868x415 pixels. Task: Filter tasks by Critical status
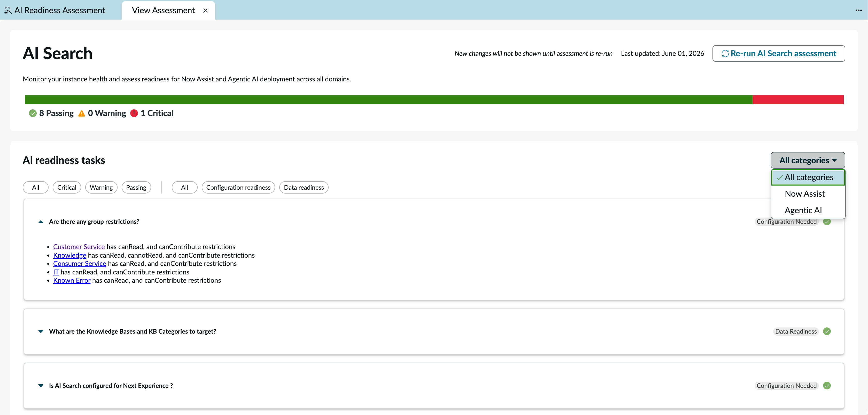tap(67, 187)
